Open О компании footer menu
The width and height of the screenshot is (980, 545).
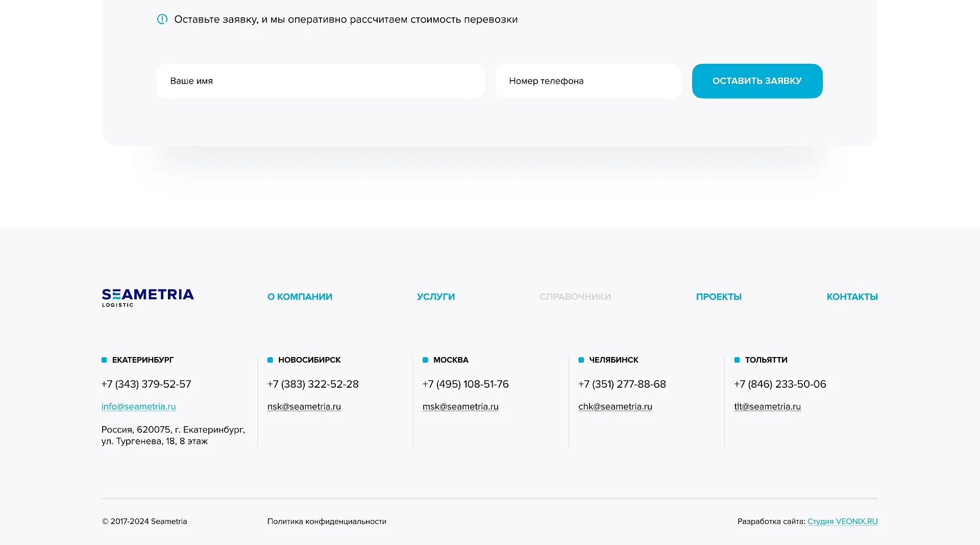tap(300, 297)
